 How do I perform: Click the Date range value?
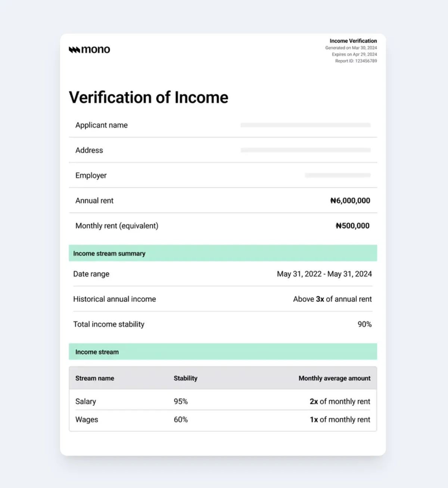[324, 274]
